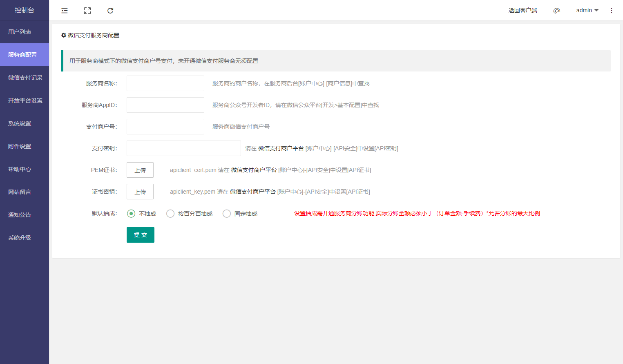The height and width of the screenshot is (364, 623).
Task: Open the theme palette icon
Action: 556,11
